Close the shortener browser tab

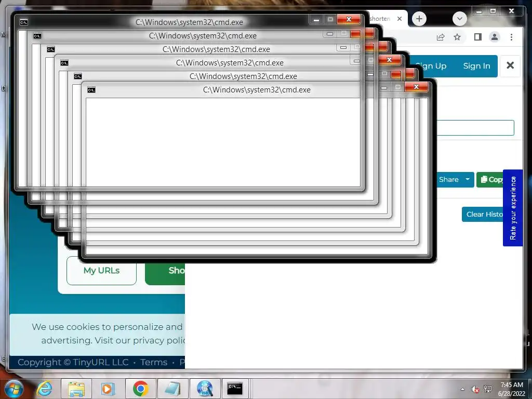pos(400,19)
